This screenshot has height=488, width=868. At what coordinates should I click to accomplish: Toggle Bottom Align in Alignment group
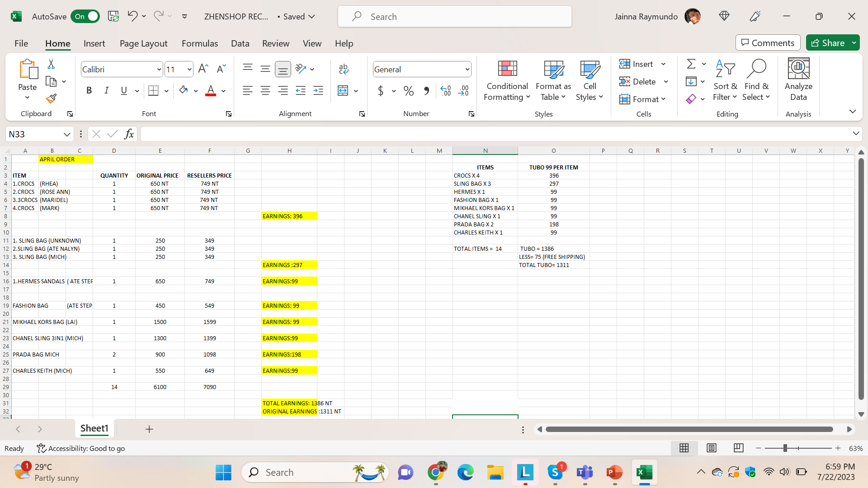(283, 69)
